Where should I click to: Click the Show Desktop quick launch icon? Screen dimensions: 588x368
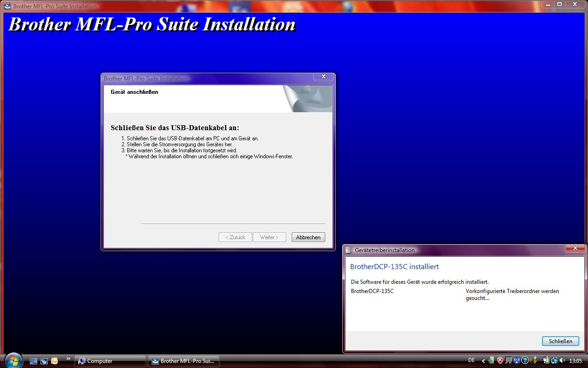pyautogui.click(x=34, y=361)
